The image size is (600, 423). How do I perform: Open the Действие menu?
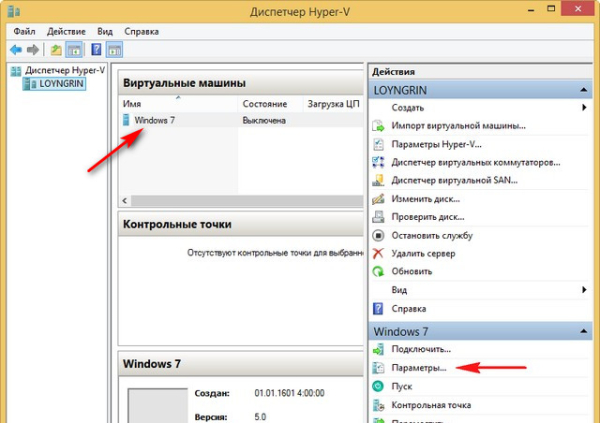tap(67, 31)
